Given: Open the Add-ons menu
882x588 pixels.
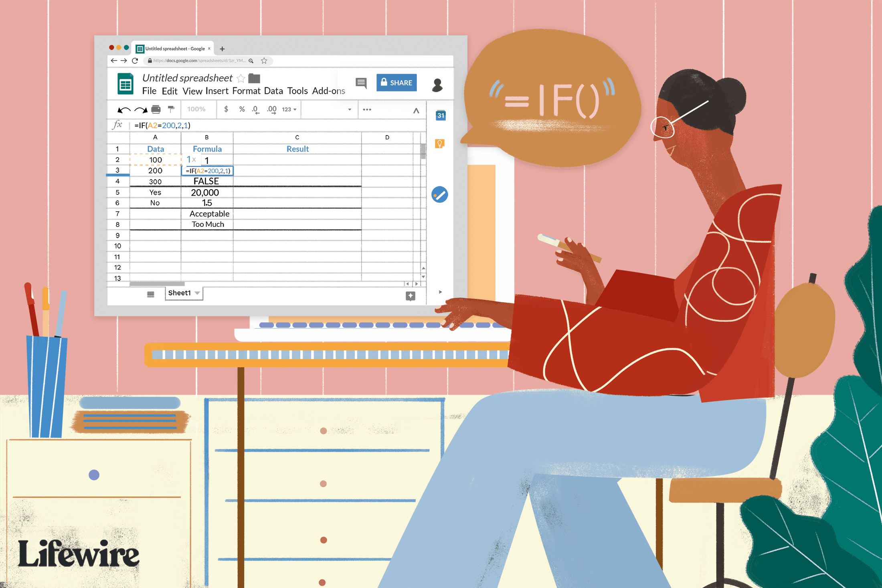Looking at the screenshot, I should point(328,91).
